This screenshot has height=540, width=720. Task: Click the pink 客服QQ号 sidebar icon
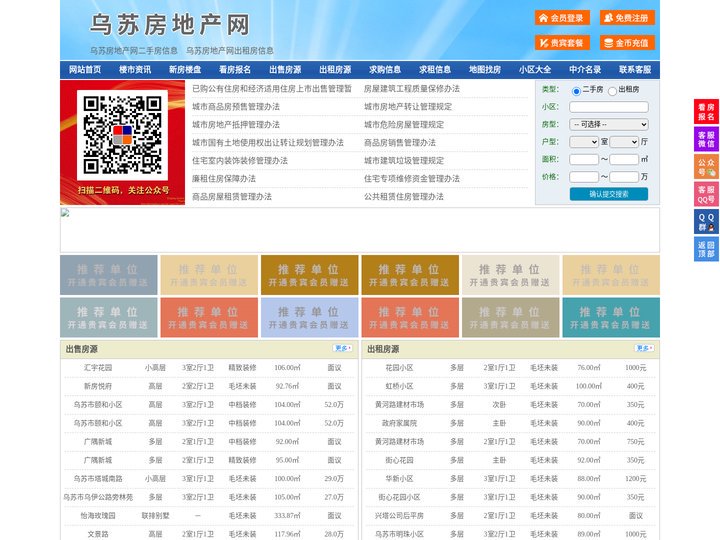click(x=706, y=194)
